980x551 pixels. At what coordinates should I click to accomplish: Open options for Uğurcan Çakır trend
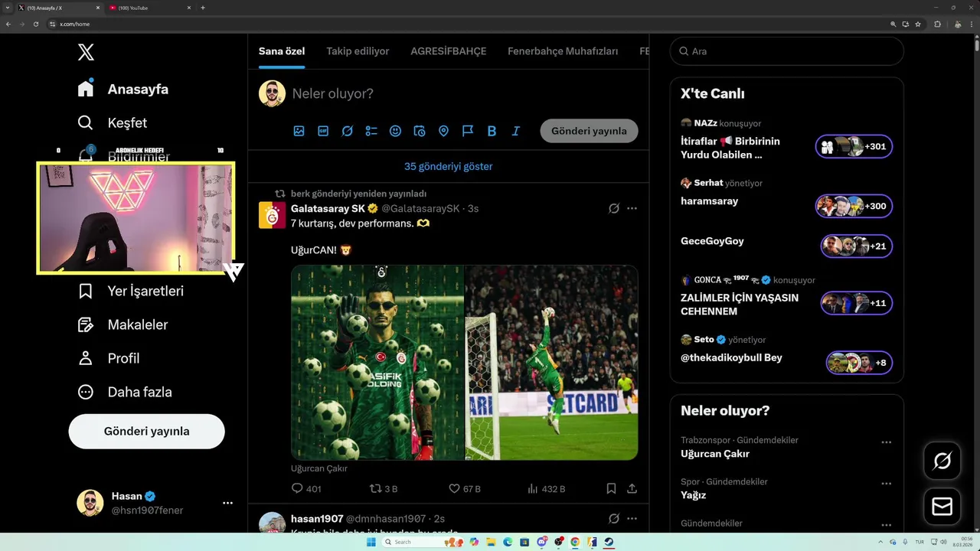pyautogui.click(x=886, y=442)
